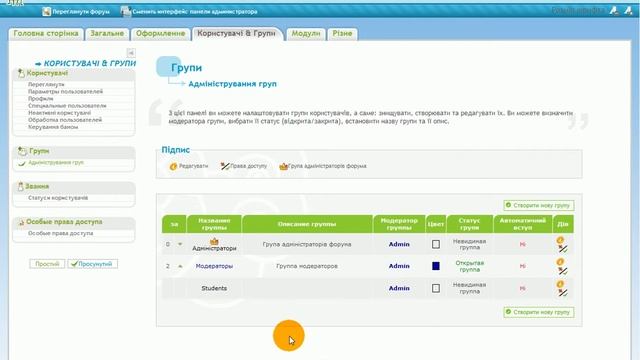Viewport: 640px width, 360px height.
Task: Click dark blue color swatch of Модераторы
Action: [436, 266]
